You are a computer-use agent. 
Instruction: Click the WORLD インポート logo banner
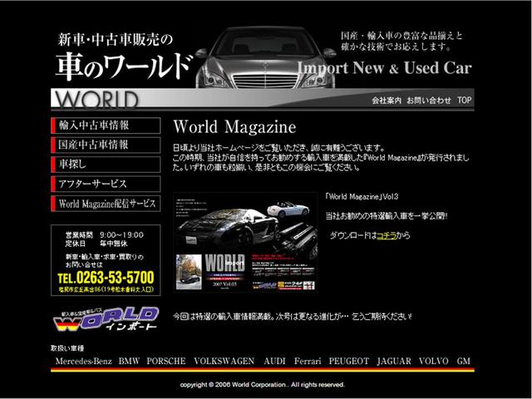tap(106, 319)
